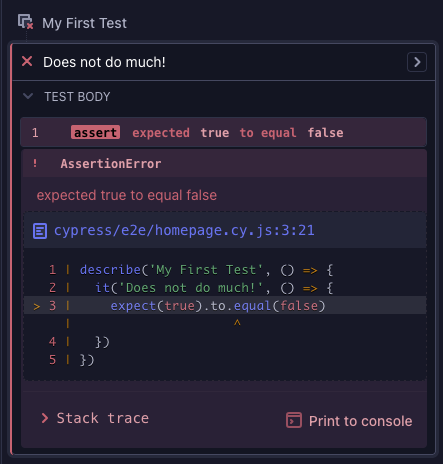Open test in IDE arrow button
The image size is (443, 464).
click(417, 62)
